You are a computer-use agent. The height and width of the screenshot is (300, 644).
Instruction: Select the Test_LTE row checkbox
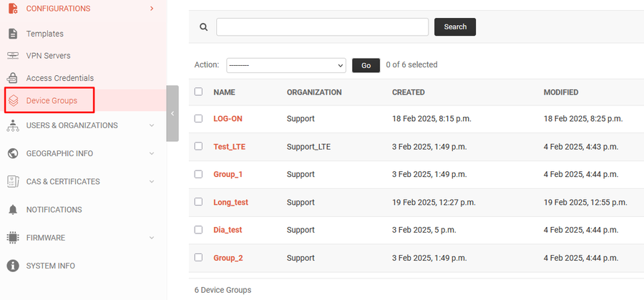pyautogui.click(x=198, y=146)
